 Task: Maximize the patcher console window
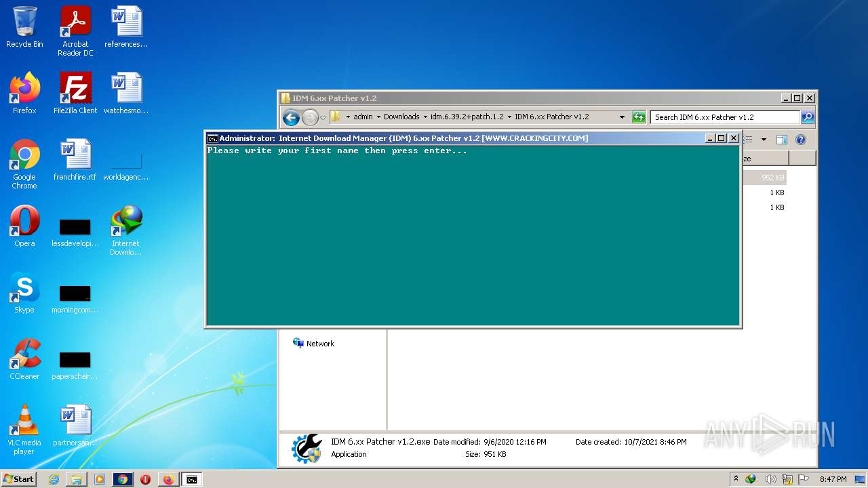click(x=722, y=138)
